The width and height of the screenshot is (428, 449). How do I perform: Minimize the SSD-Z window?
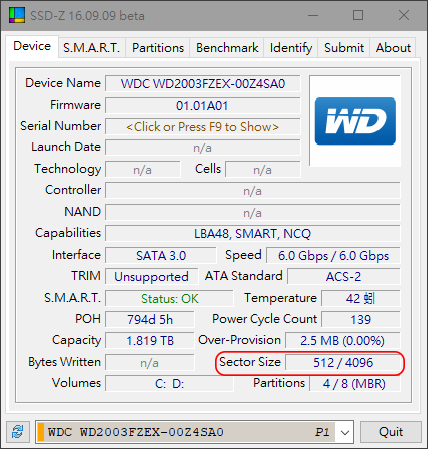313,15
